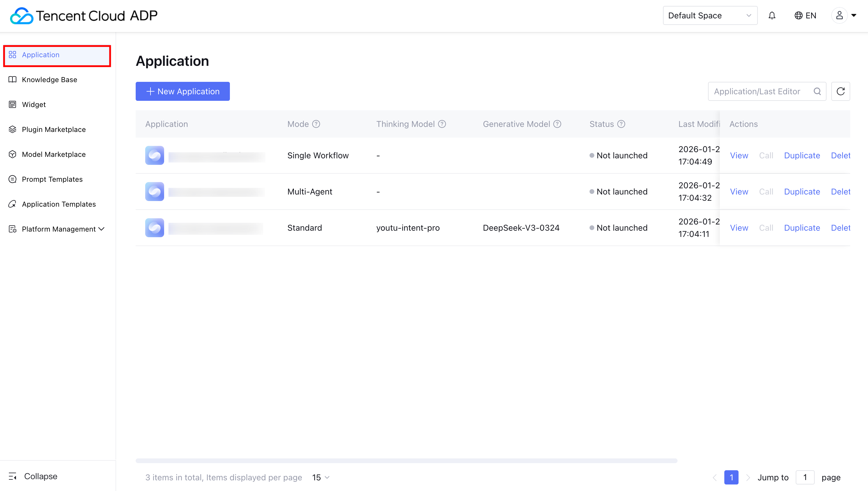Open the user account dropdown
The image size is (868, 491).
coord(844,15)
